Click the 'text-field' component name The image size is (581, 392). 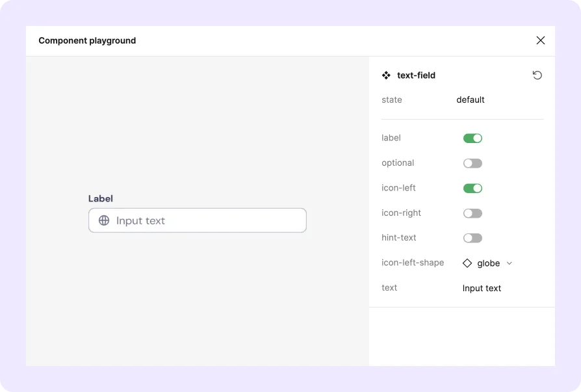coord(416,75)
